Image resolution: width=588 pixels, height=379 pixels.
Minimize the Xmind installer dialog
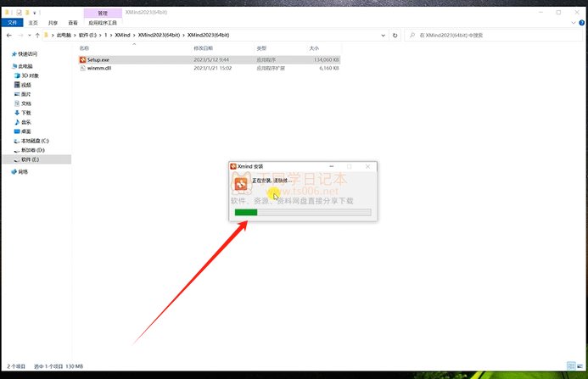point(331,166)
